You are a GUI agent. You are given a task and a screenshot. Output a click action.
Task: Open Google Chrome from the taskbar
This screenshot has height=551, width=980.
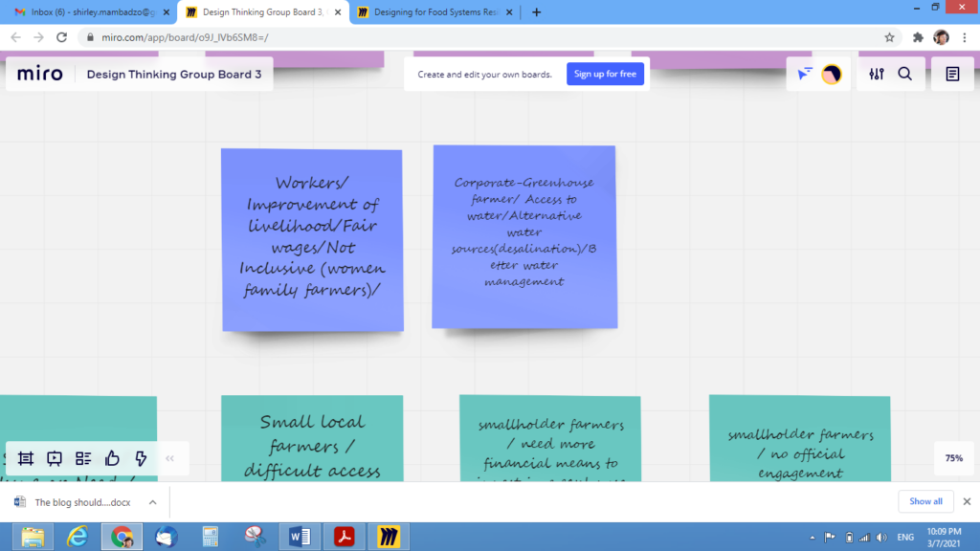(x=122, y=537)
